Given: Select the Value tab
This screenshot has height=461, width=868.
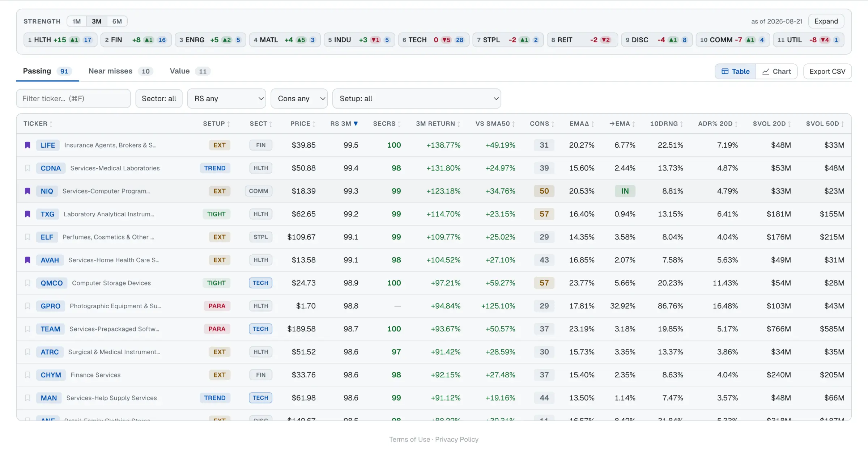Looking at the screenshot, I should tap(190, 71).
